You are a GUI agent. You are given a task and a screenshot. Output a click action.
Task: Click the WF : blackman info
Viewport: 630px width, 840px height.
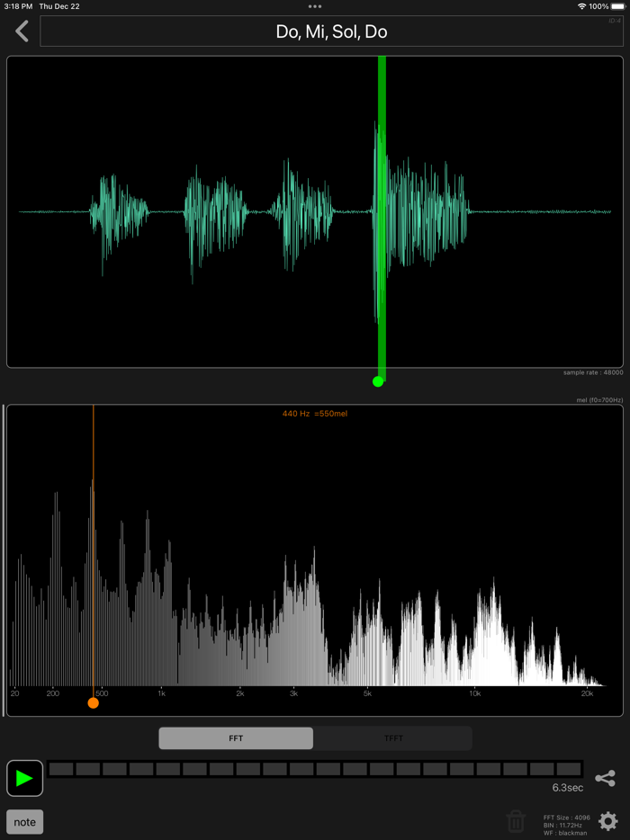565,833
